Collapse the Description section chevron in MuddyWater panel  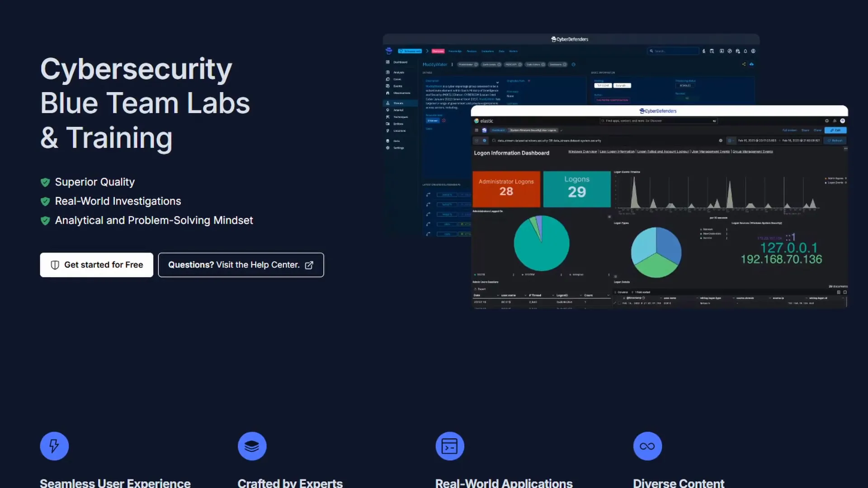[x=497, y=81]
